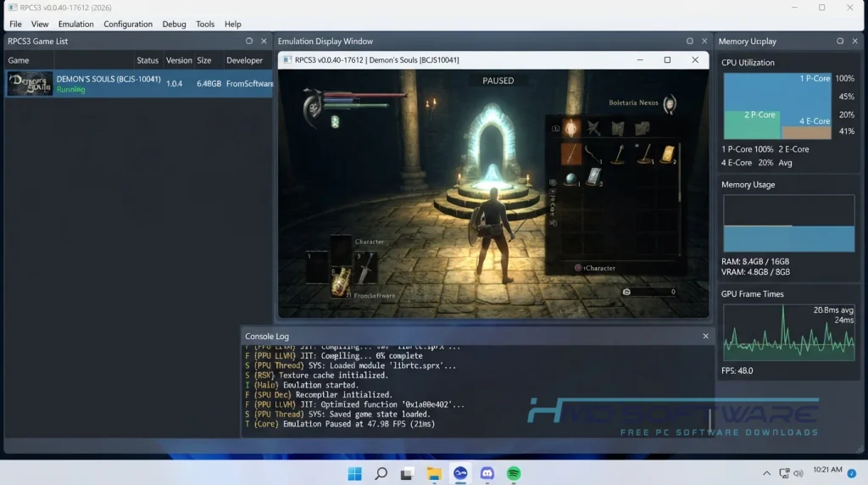Screen dimensions: 868x485
Task: Click the Boletaria Nexus emblem icon
Action: tap(670, 104)
